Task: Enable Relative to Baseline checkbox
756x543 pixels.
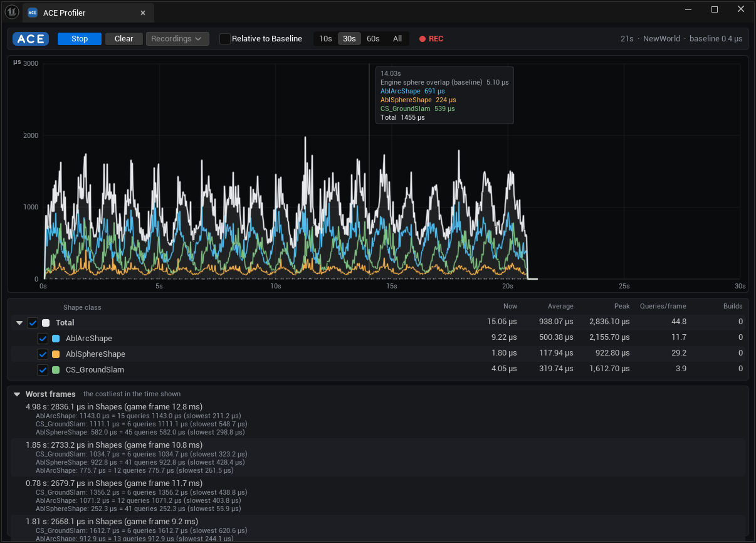Action: point(224,39)
